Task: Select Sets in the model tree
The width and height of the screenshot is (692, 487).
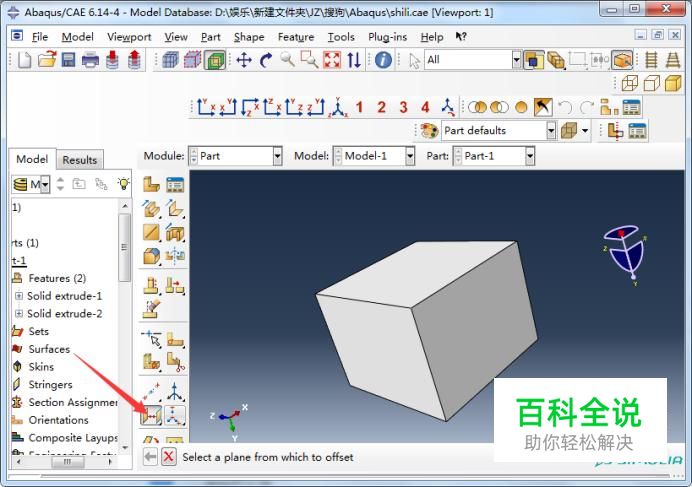Action: tap(38, 331)
